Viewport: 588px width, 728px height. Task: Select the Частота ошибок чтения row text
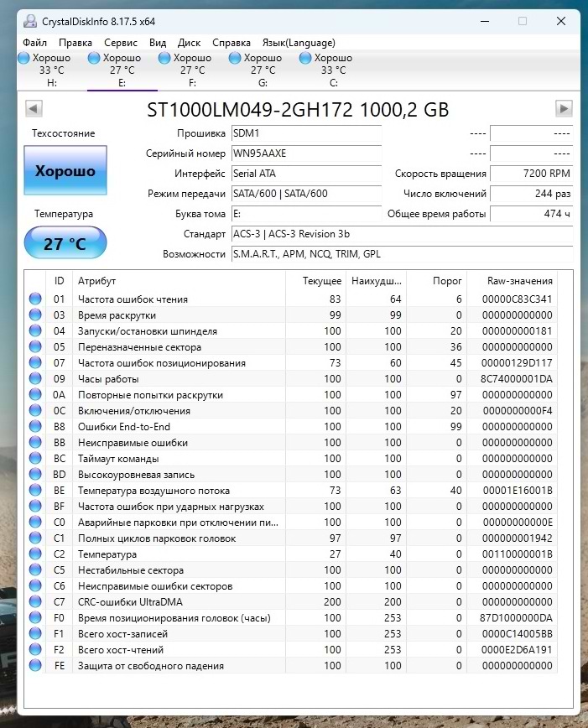click(133, 299)
